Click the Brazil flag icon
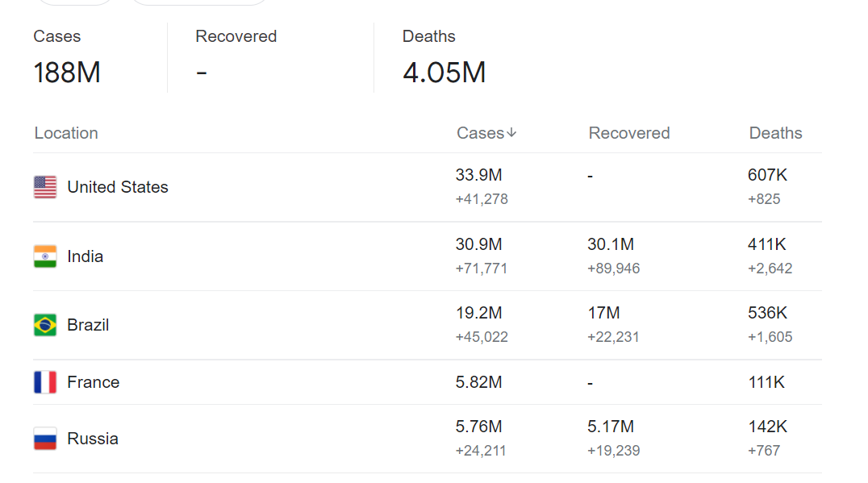Viewport: 868px width, 483px height. pyautogui.click(x=45, y=325)
